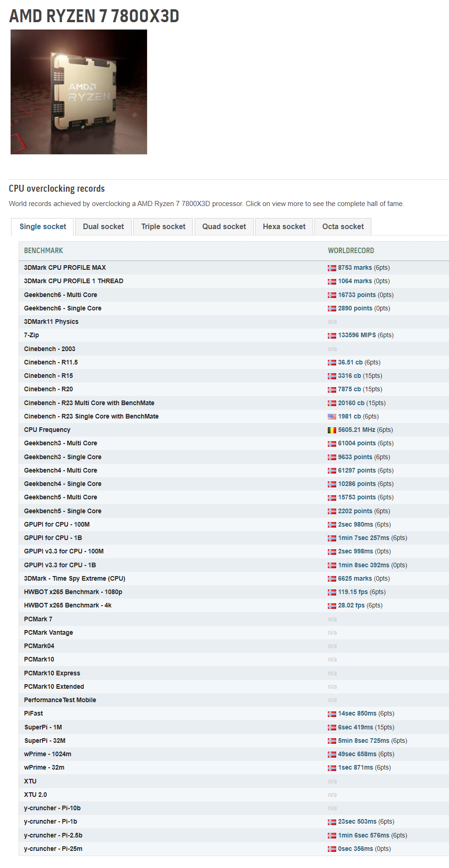Click the flag icon beside 133596 MIPS

click(332, 335)
